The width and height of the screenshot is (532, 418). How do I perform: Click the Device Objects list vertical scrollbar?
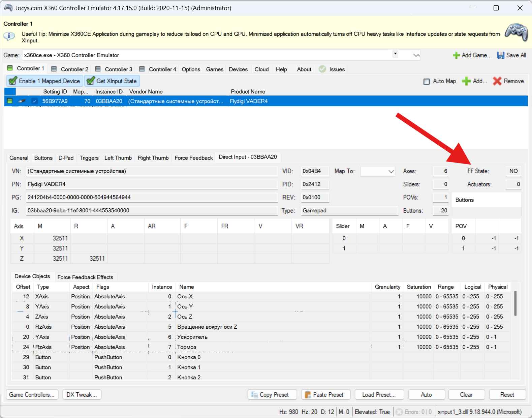coord(515,303)
